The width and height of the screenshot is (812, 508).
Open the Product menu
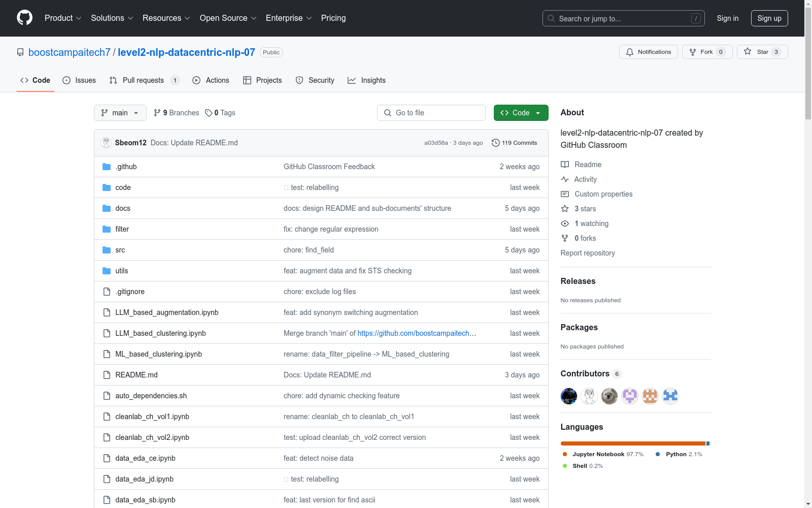(63, 18)
